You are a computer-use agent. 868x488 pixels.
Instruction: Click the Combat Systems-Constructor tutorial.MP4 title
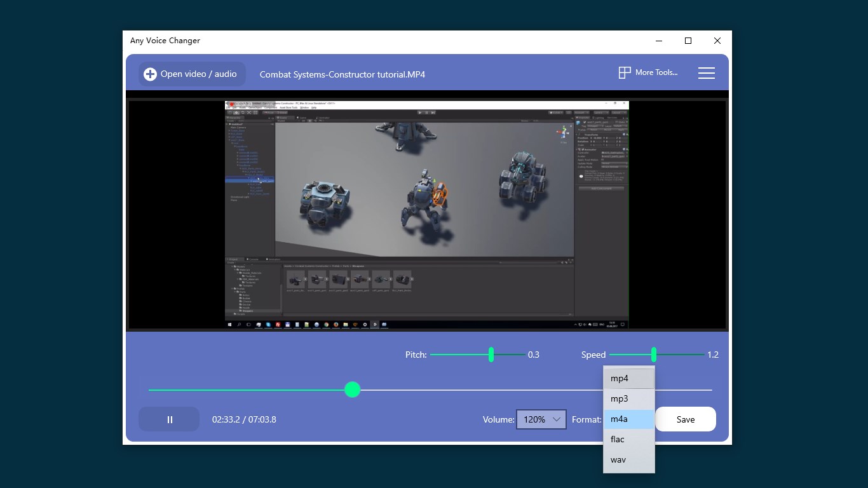coord(342,74)
